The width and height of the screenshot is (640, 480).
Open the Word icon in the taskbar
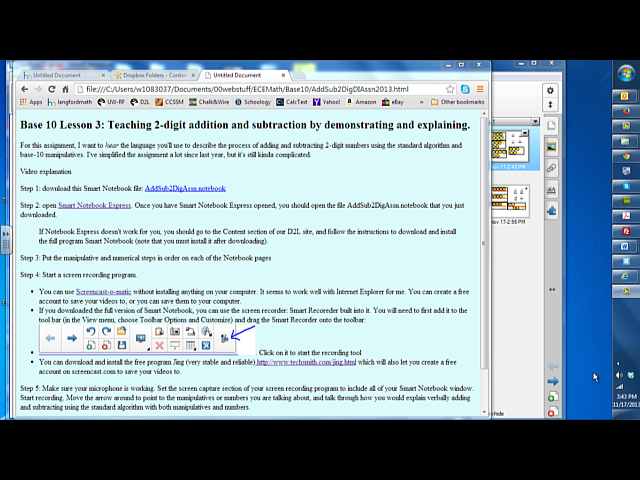pyautogui.click(x=624, y=245)
